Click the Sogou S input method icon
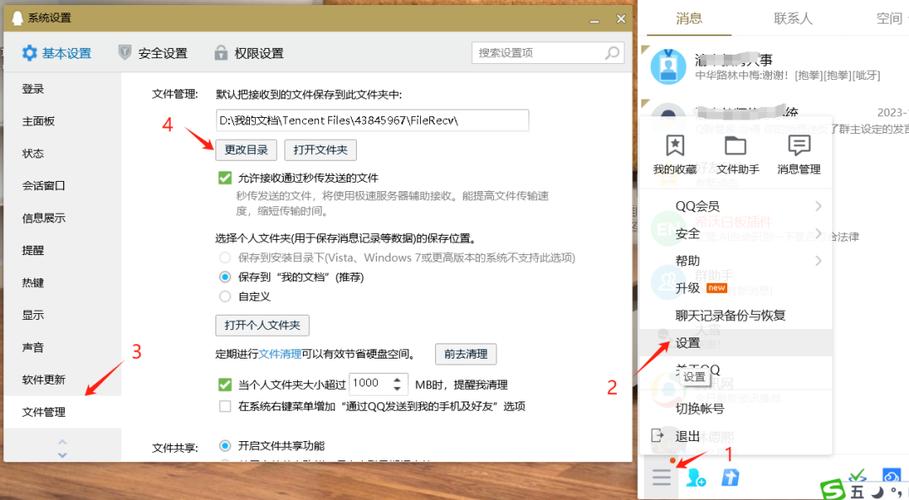The image size is (909, 500). (x=832, y=490)
